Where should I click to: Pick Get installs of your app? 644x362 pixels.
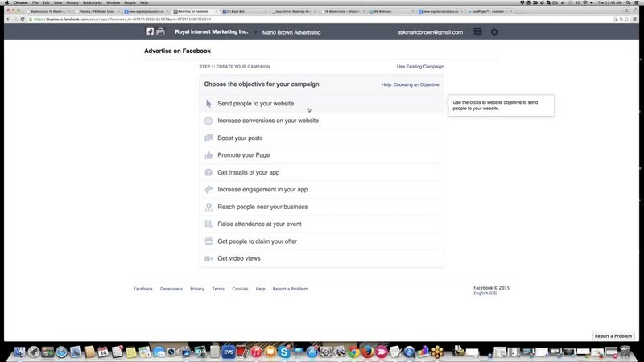321,172
